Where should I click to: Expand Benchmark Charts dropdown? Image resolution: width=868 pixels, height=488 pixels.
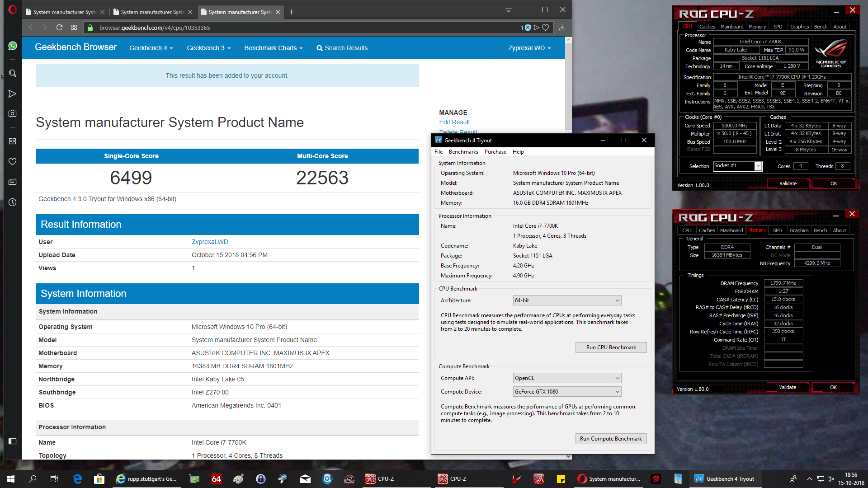pyautogui.click(x=274, y=48)
